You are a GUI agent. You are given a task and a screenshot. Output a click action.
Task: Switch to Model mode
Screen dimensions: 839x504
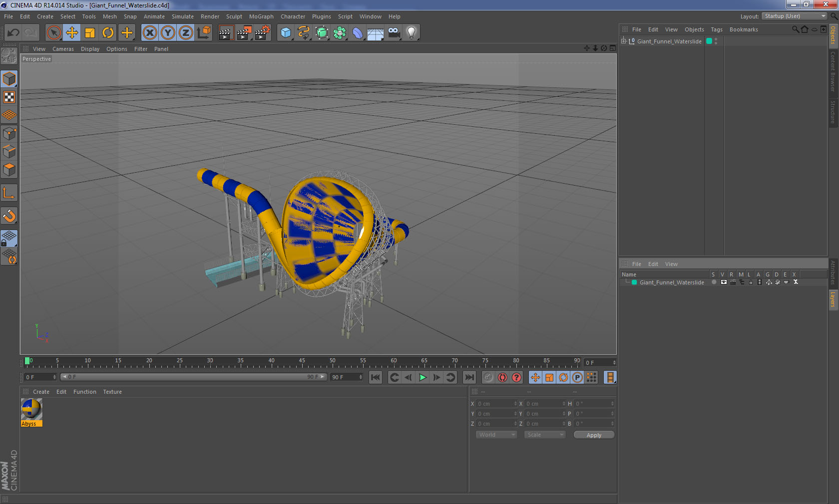9,79
